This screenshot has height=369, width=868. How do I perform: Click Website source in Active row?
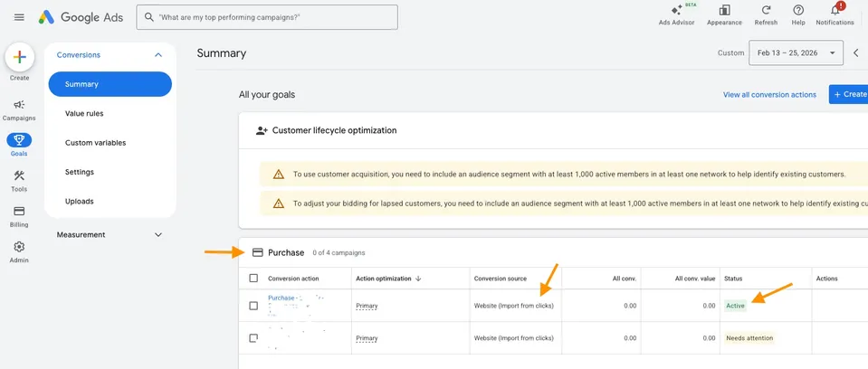514,306
